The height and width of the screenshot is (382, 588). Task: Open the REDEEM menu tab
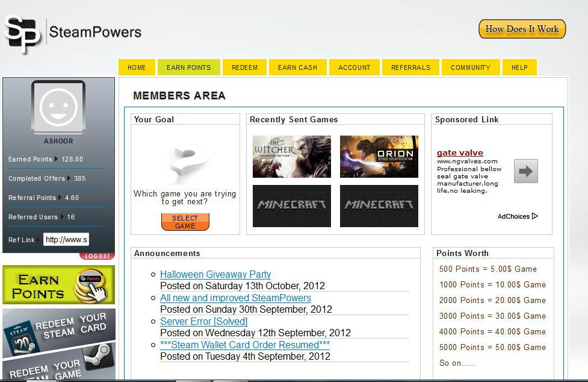(x=244, y=67)
